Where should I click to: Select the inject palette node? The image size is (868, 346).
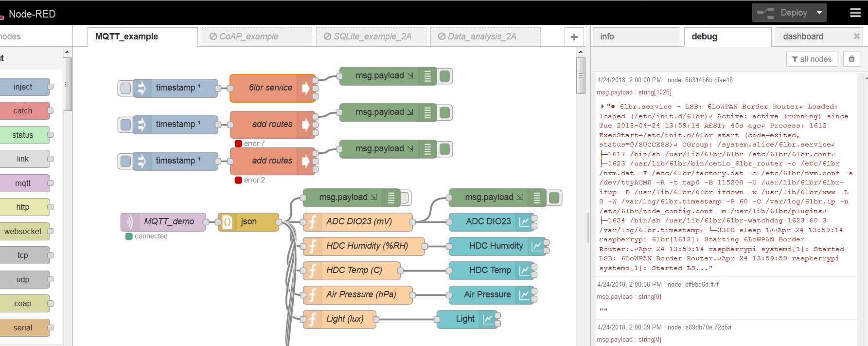point(25,87)
